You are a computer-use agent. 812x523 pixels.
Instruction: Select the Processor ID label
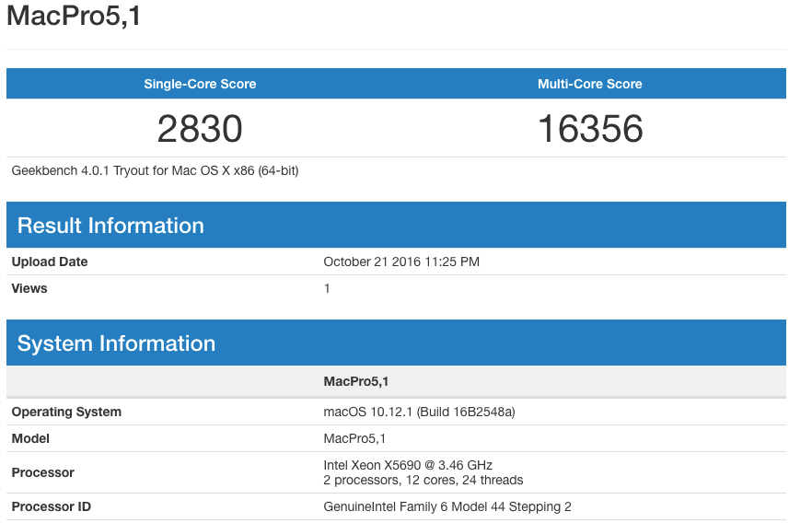tap(52, 506)
